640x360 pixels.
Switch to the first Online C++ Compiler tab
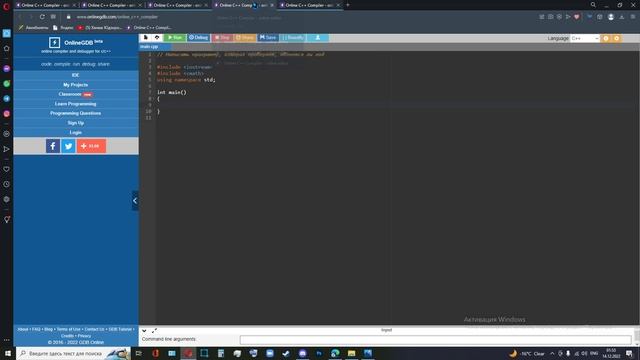click(x=46, y=5)
